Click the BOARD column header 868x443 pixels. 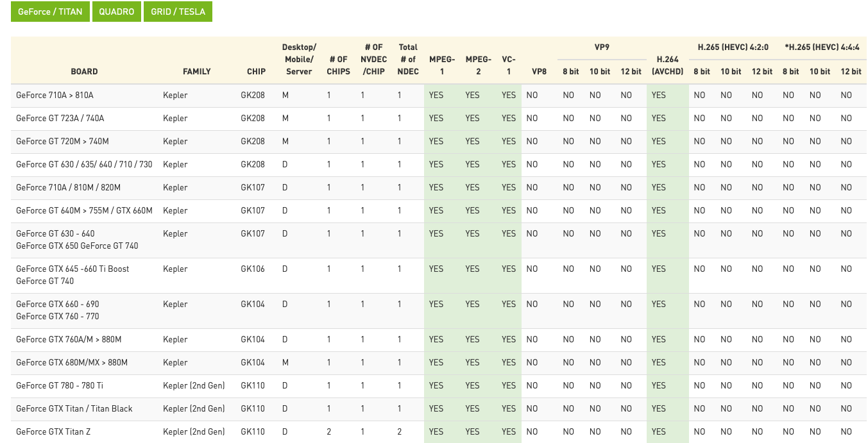(85, 72)
